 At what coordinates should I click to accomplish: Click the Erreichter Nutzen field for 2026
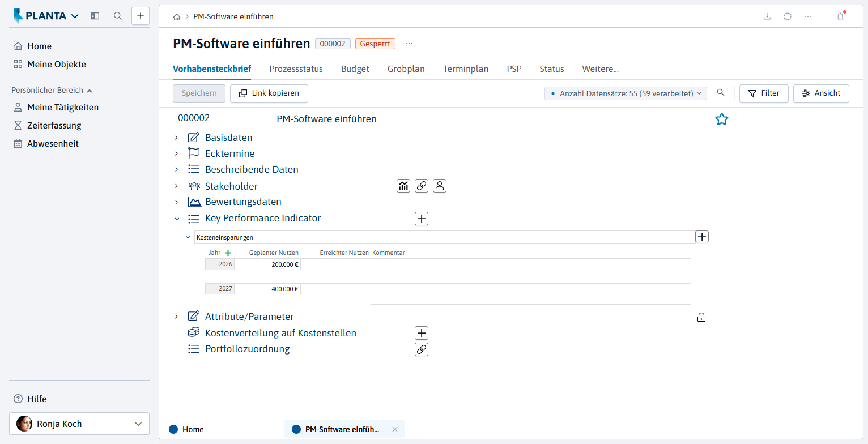pos(335,264)
